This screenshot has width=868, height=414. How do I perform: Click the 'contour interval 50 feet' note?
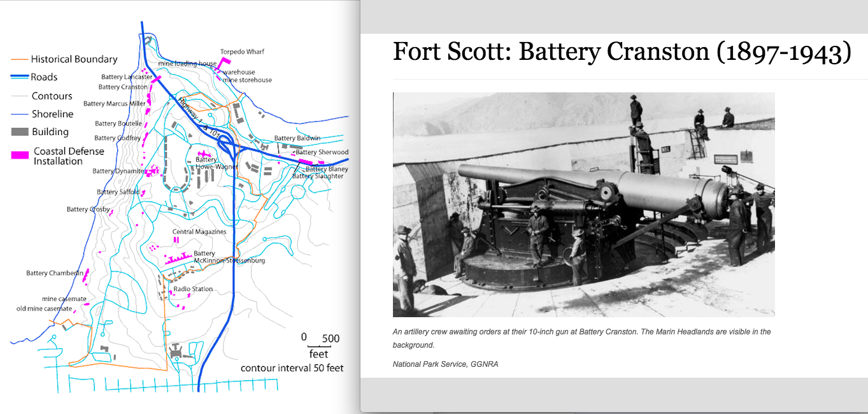(x=292, y=368)
